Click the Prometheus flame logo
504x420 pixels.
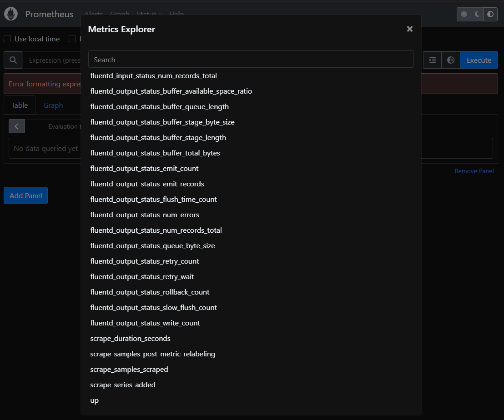tap(11, 14)
